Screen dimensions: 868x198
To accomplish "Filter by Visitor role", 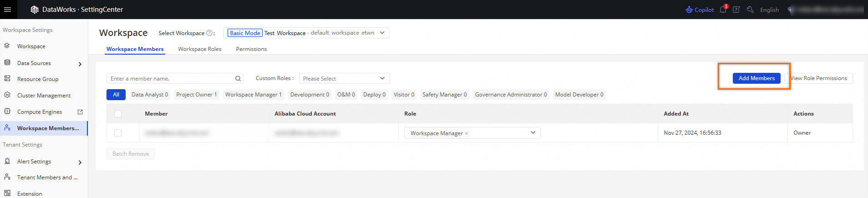I will pos(404,95).
